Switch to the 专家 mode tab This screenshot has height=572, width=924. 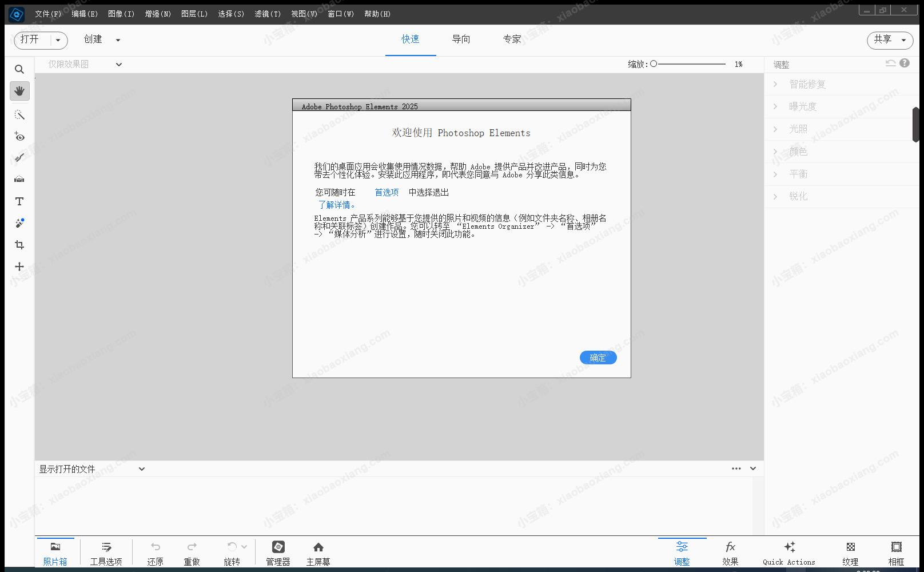pyautogui.click(x=512, y=39)
